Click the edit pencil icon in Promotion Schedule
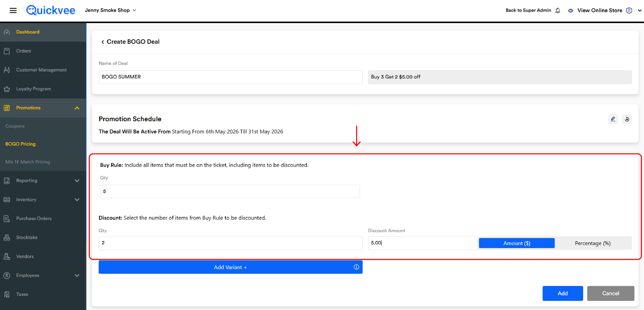Screen dimensions: 644x310 (613, 119)
